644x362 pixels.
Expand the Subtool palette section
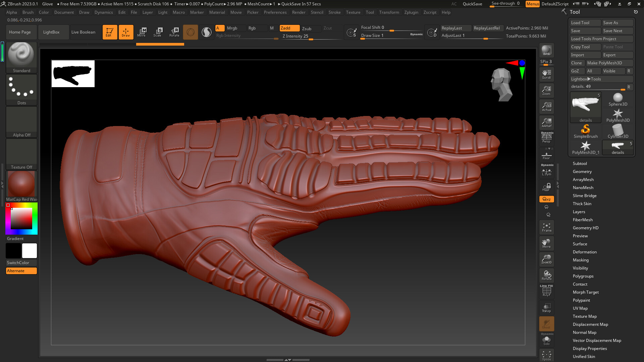coord(580,164)
